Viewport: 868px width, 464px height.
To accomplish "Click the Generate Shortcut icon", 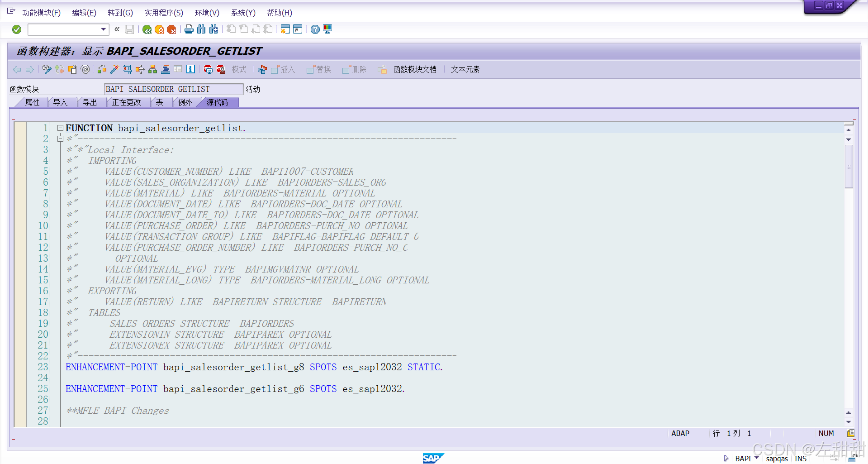I will click(x=298, y=29).
